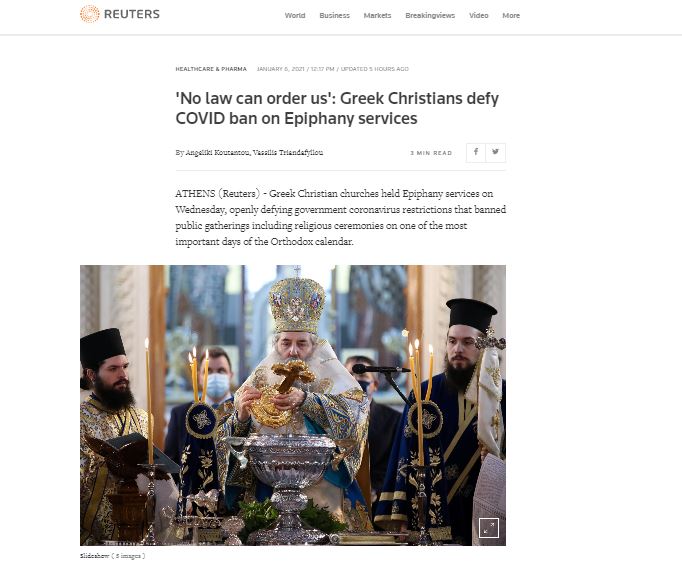Viewport: 682px width, 573px height.
Task: Open the World section
Action: (295, 15)
